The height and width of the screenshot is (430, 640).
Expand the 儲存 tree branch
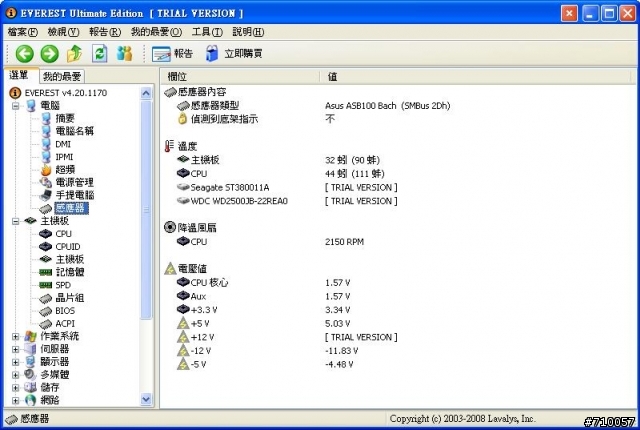(16, 388)
